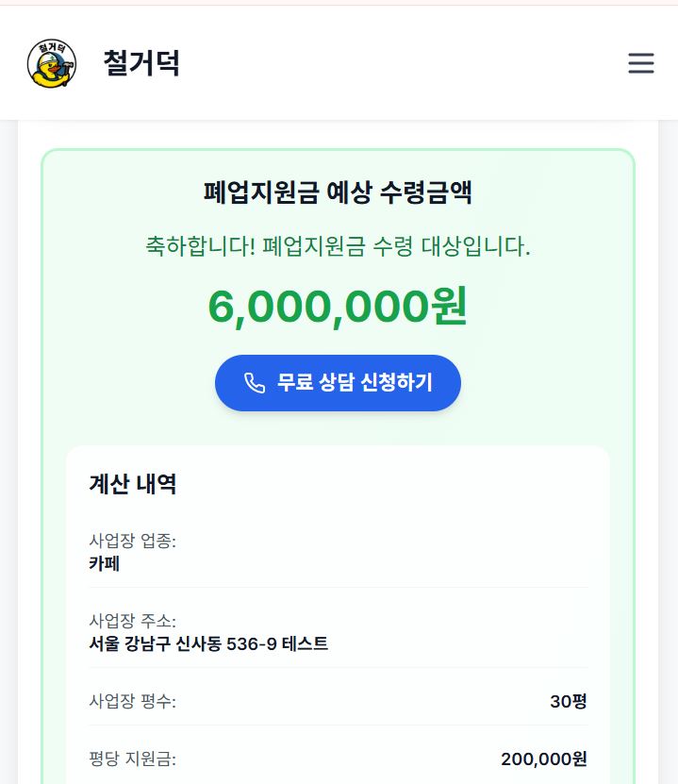Click the 철거덕 site name text

tap(141, 63)
